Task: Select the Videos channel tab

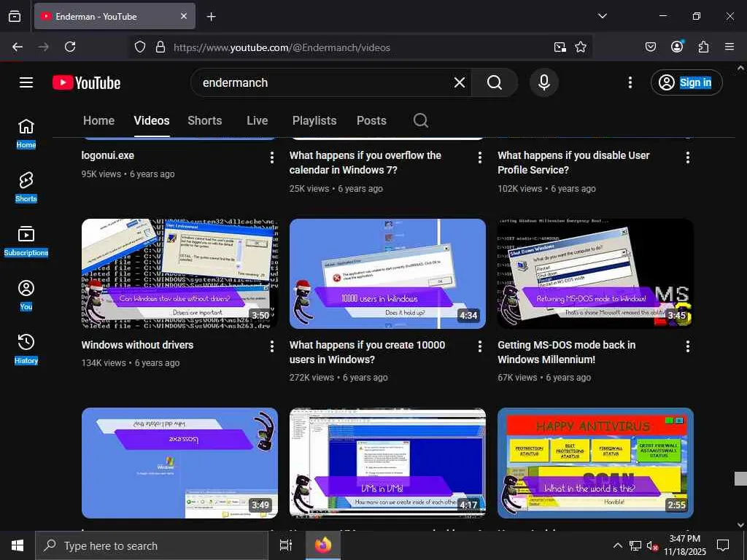Action: [152, 120]
